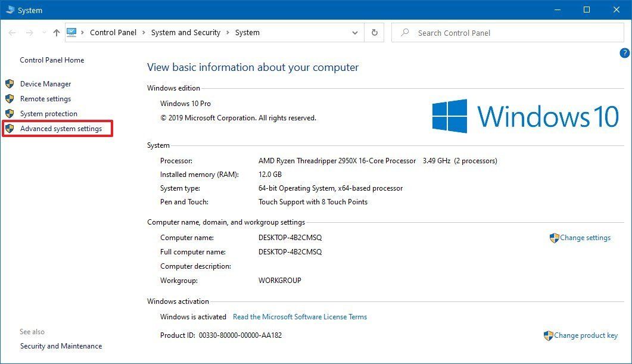Open Security and Maintenance under See also
This screenshot has width=632, height=364.
coord(61,346)
